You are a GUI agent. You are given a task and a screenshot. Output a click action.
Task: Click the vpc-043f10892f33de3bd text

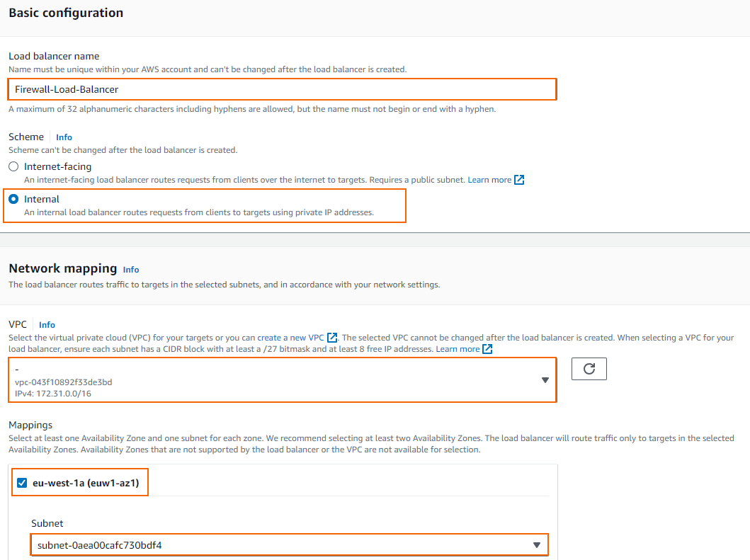[x=64, y=382]
